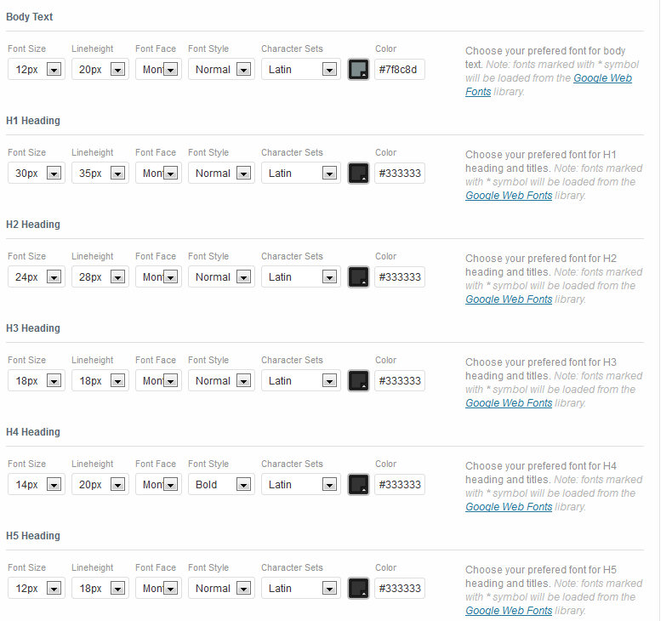Viewport: 672px width, 621px height.
Task: Open Body Text font size dropdown
Action: 37,70
